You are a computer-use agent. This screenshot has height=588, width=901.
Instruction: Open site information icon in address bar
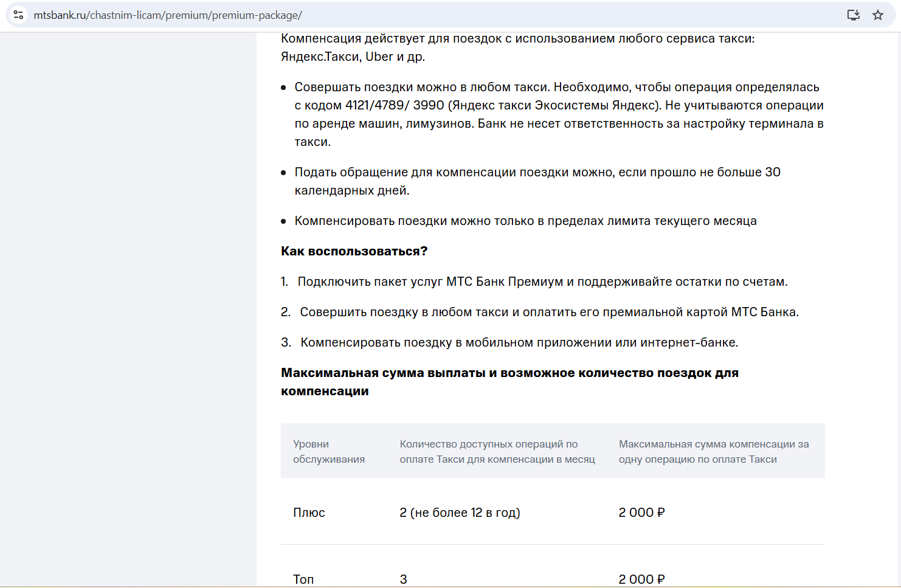pos(19,15)
